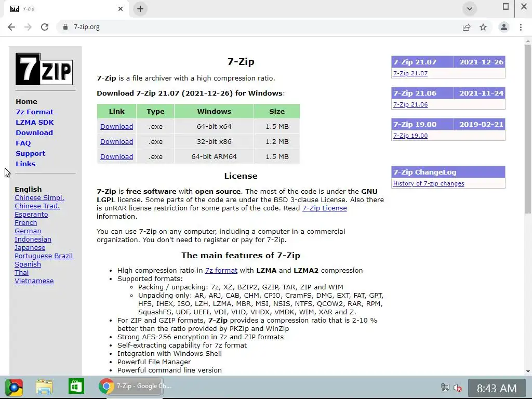Switch language to Vietnamese
Image resolution: width=532 pixels, height=399 pixels.
tap(34, 281)
